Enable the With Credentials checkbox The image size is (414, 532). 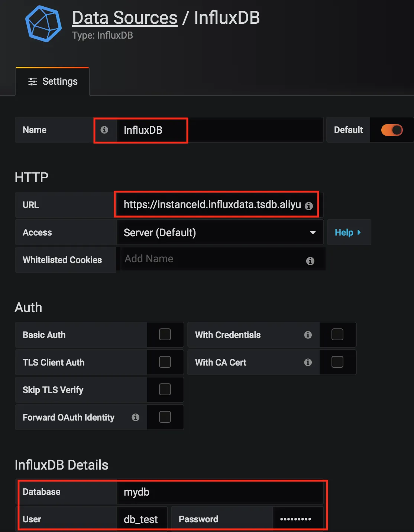click(337, 334)
